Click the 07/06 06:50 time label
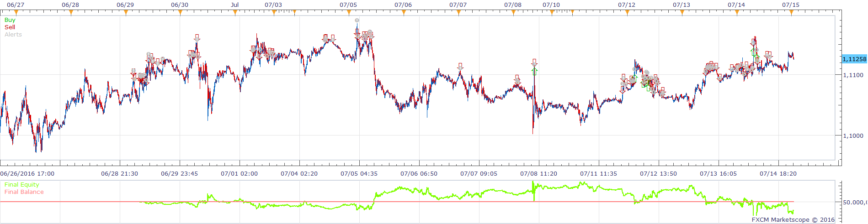The image size is (868, 224). coord(419,174)
